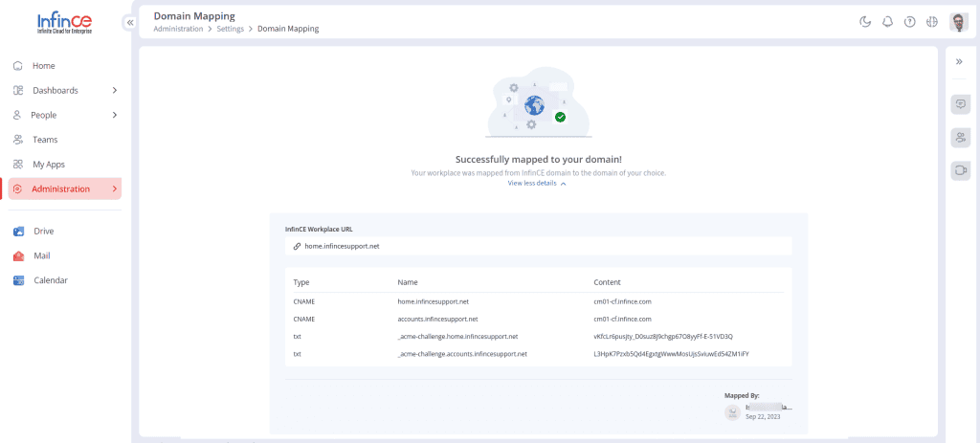Click the InfinCE logo

64,24
